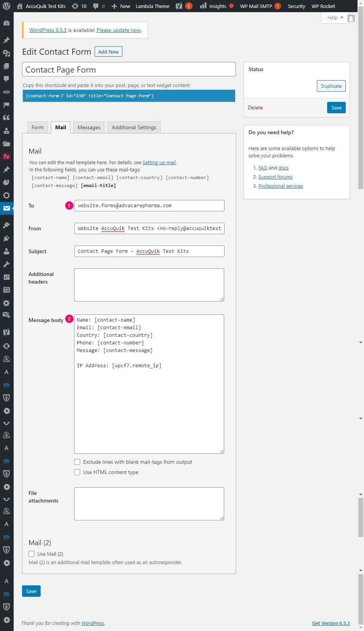364x631 pixels.
Task: Open the + New admin bar menu
Action: [x=120, y=6]
